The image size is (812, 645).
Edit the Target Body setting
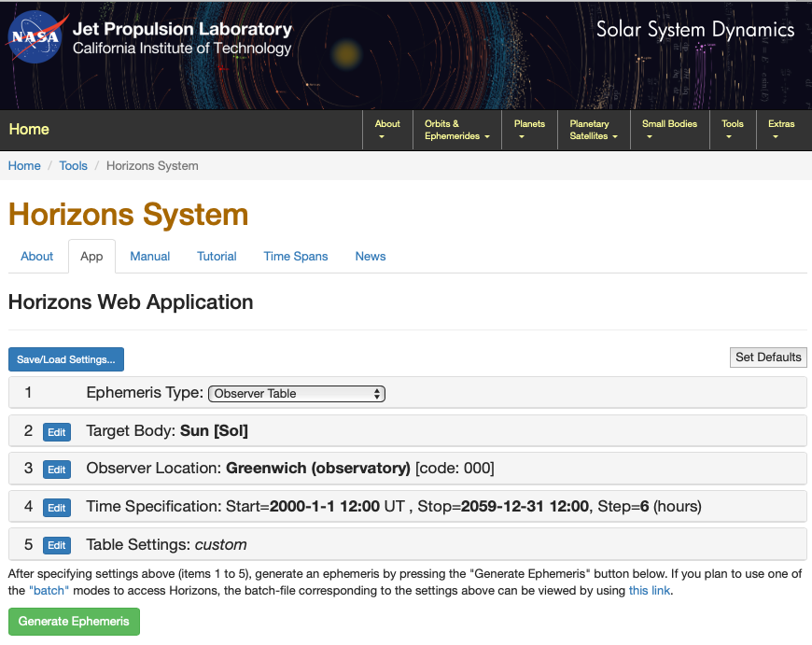pos(56,432)
